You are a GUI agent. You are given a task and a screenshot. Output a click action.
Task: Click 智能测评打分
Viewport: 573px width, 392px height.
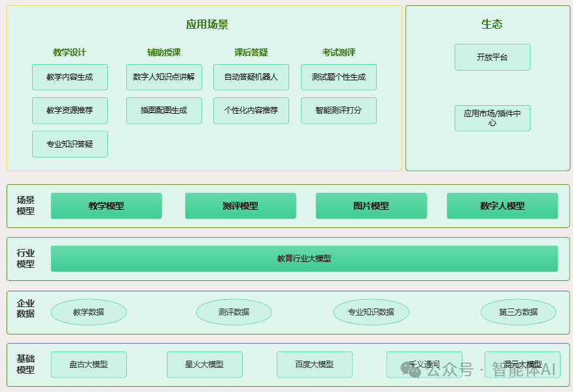(338, 110)
